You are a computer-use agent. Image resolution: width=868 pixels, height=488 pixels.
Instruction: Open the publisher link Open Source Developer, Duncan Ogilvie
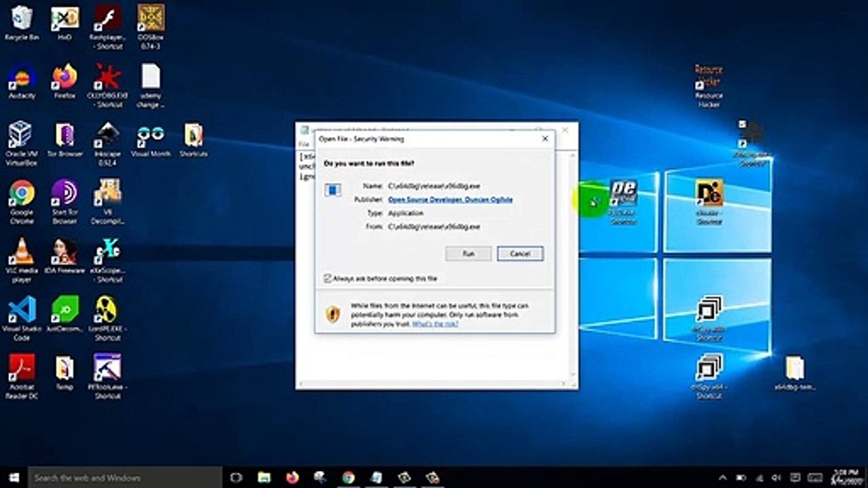click(x=450, y=199)
